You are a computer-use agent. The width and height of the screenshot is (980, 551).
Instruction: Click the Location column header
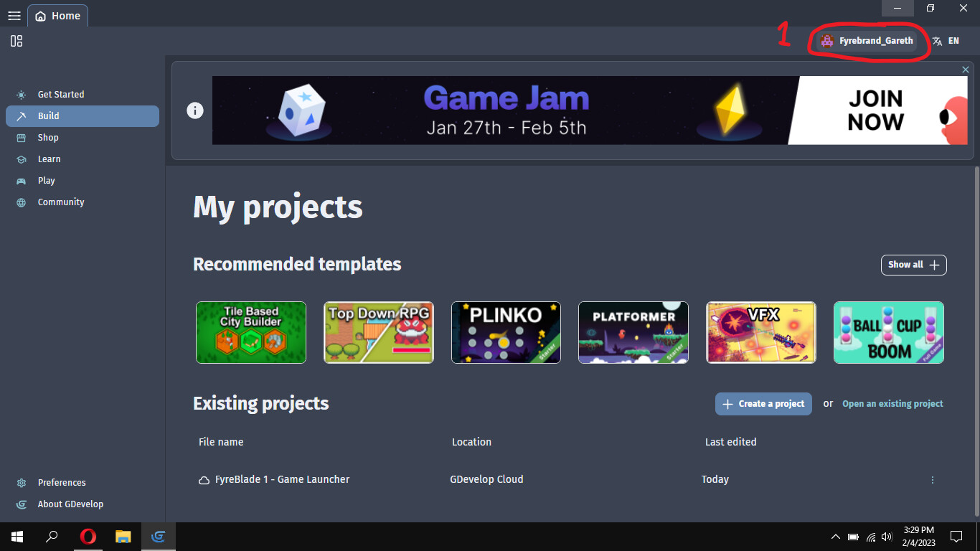[x=471, y=442]
